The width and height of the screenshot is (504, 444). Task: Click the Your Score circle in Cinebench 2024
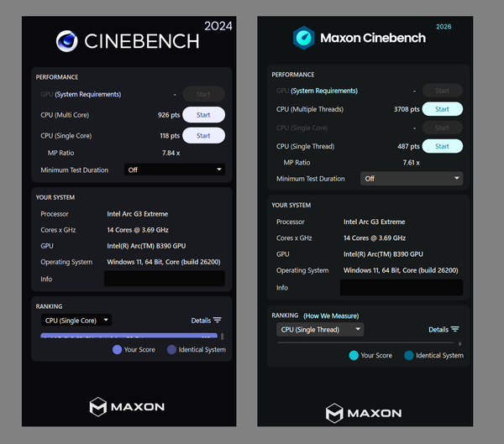tap(117, 349)
